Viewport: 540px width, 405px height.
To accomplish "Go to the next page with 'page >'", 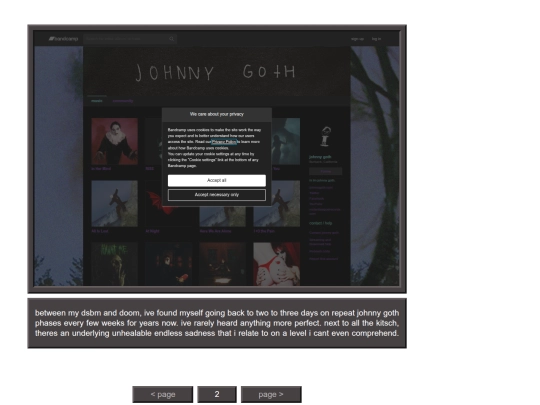I will 271,394.
